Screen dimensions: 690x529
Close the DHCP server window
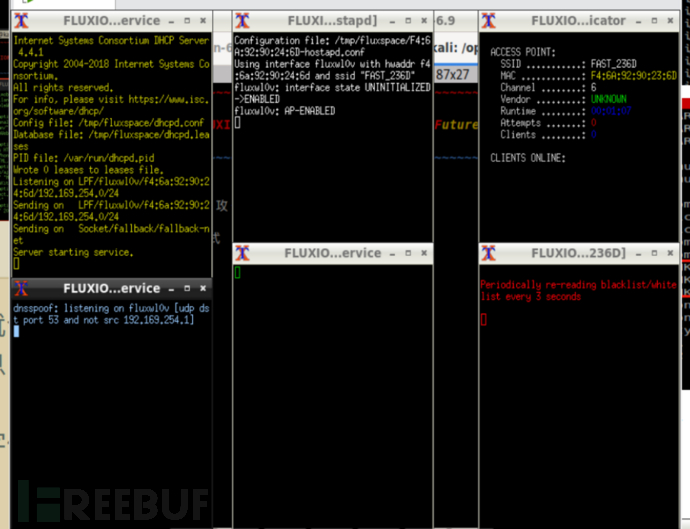click(203, 21)
